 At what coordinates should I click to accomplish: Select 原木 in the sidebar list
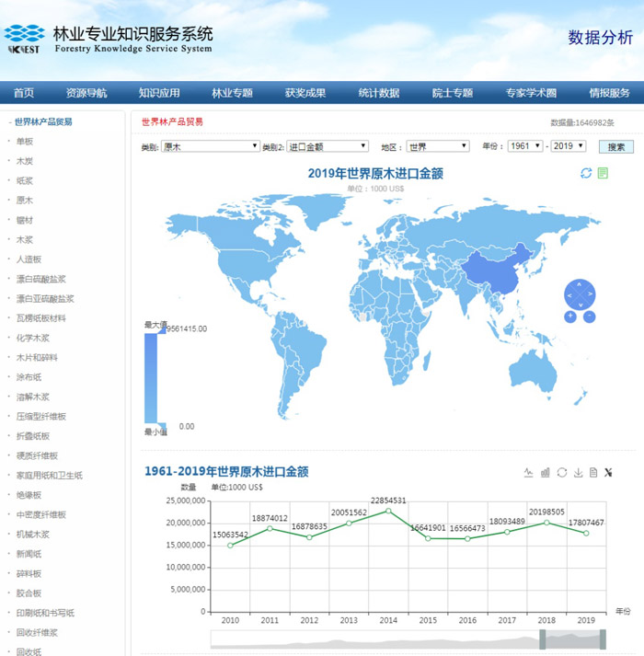coord(24,200)
